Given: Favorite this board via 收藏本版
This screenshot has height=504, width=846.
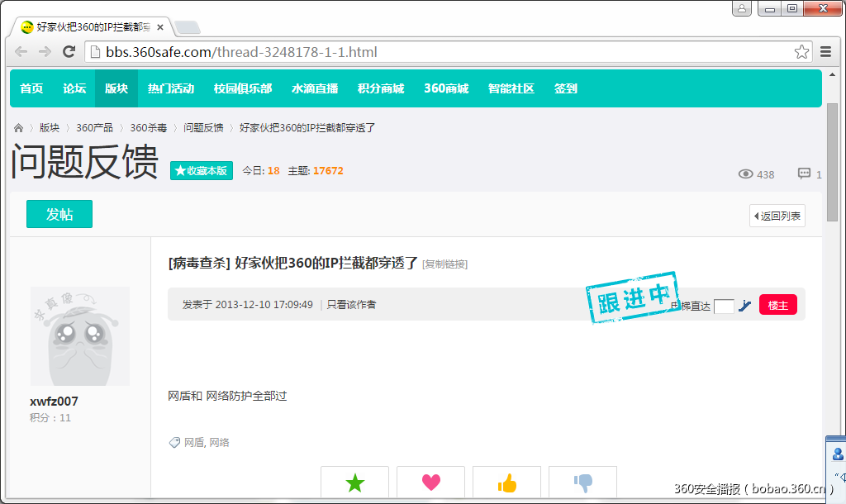Looking at the screenshot, I should pos(201,170).
